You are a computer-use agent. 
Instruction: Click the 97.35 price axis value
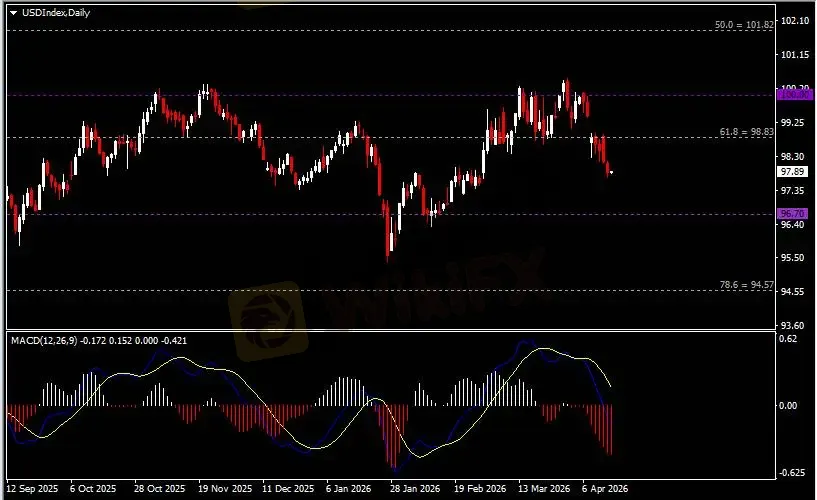pos(793,190)
